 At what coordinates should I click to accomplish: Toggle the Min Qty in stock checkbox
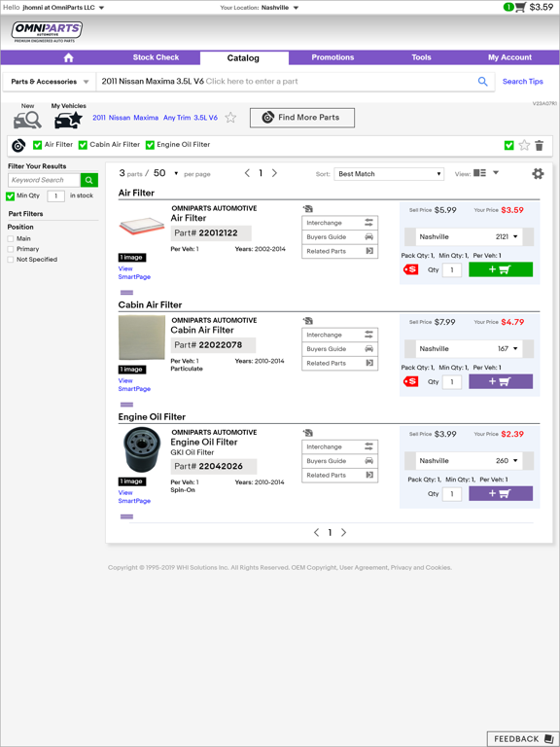10,196
